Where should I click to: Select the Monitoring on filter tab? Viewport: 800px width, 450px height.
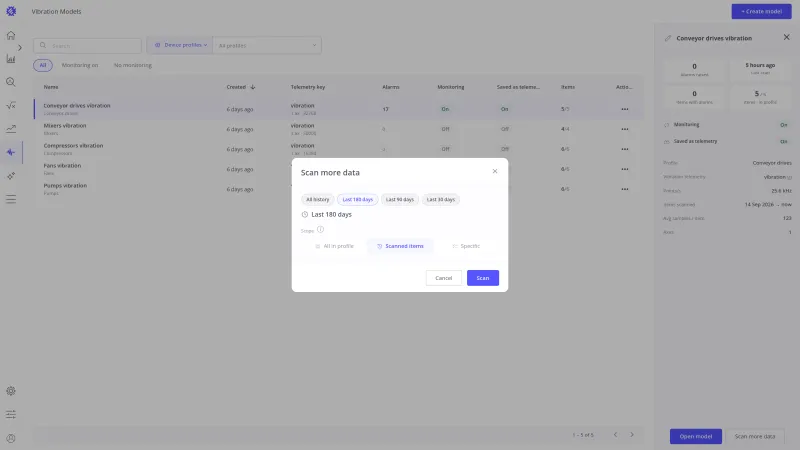[80, 65]
